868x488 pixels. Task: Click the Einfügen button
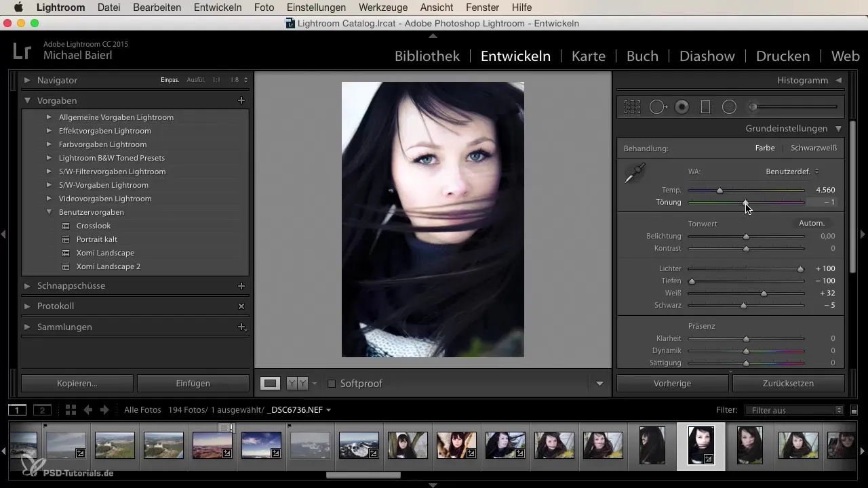(x=193, y=383)
